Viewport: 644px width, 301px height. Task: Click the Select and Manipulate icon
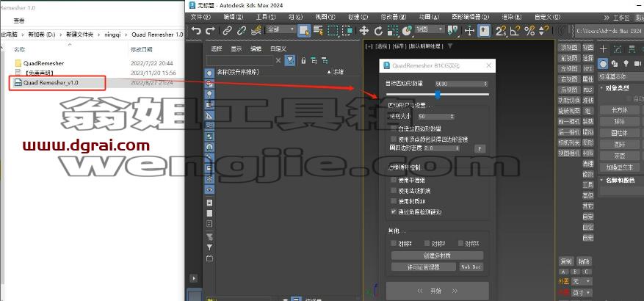click(x=469, y=30)
